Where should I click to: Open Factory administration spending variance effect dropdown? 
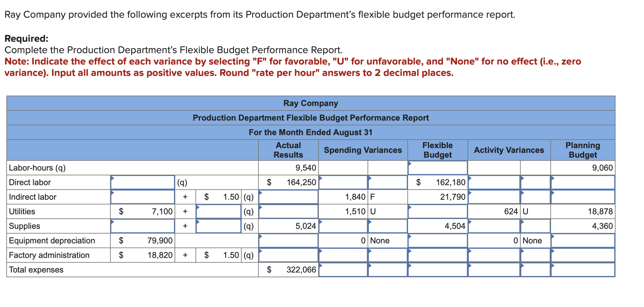pyautogui.click(x=387, y=255)
